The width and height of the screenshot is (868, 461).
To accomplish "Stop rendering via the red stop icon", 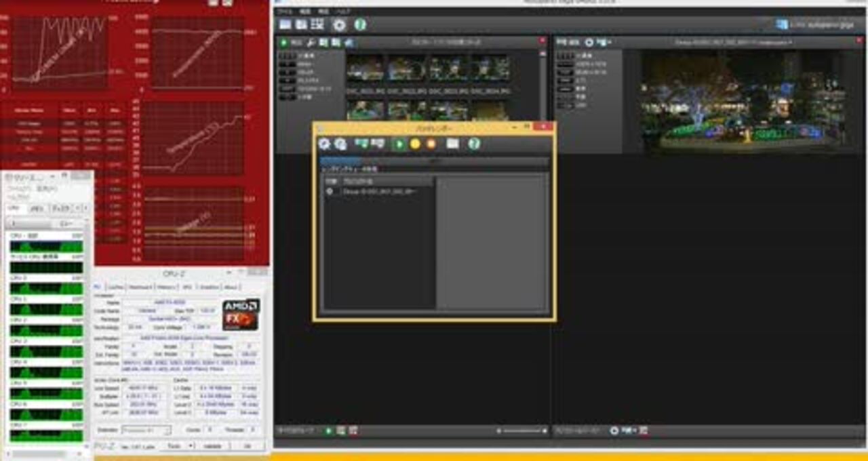I will [x=431, y=144].
